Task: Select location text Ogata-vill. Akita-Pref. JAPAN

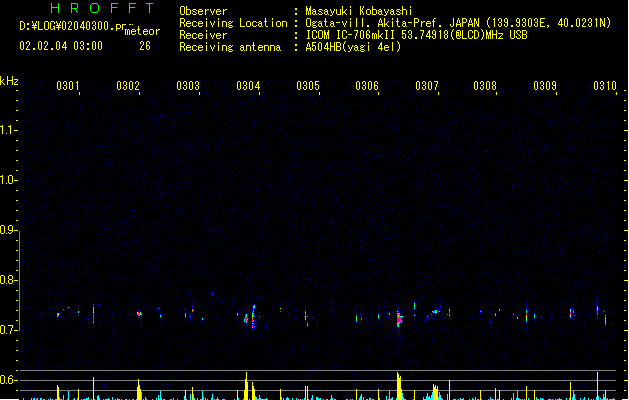Action: pos(392,23)
